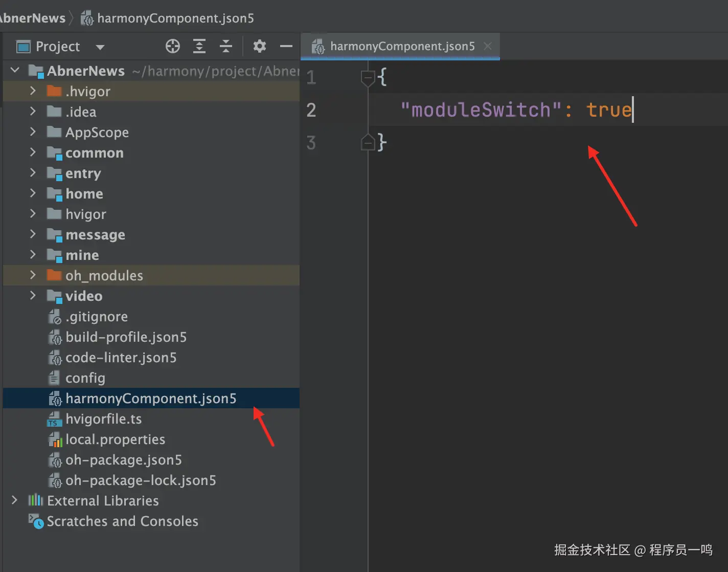Screen dimensions: 728x572
Task: Select harmonyComponent.json5 in project tree
Action: pos(151,398)
